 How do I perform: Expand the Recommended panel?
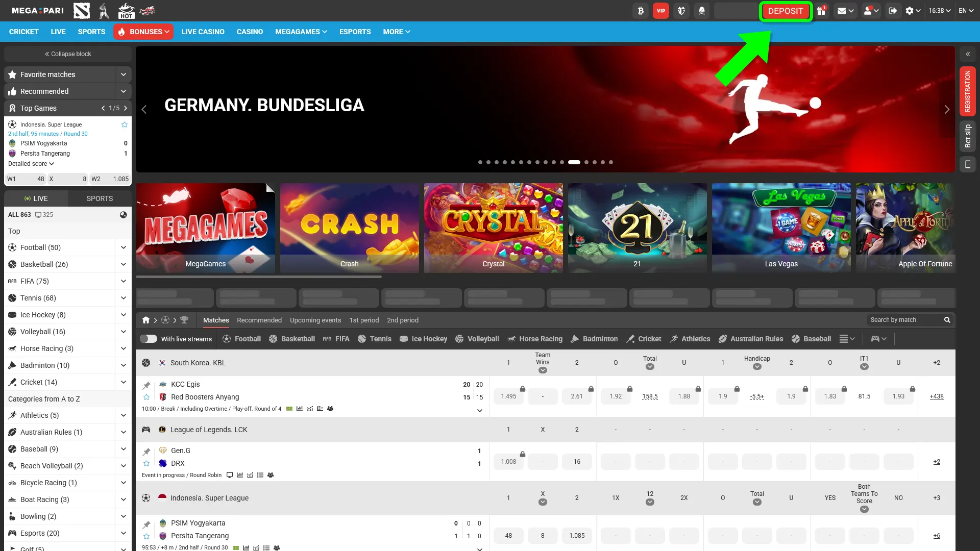pos(123,91)
